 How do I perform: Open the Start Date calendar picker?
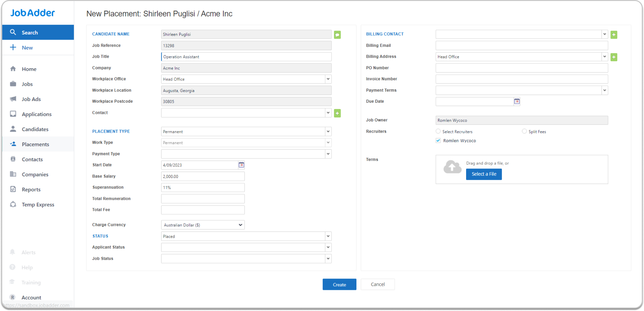click(241, 165)
